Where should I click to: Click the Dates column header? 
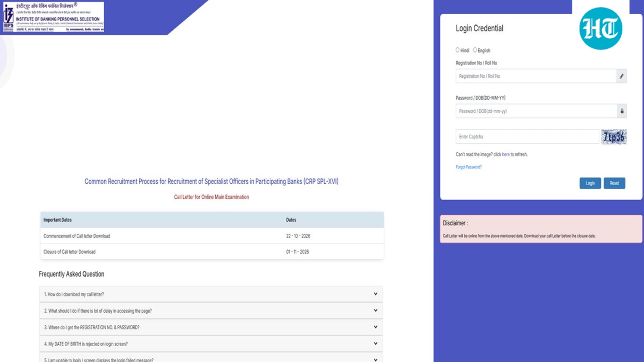pyautogui.click(x=291, y=220)
